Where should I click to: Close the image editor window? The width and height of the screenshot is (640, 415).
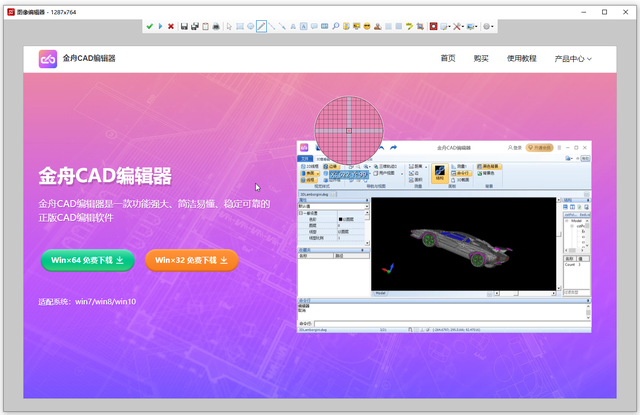pyautogui.click(x=625, y=12)
